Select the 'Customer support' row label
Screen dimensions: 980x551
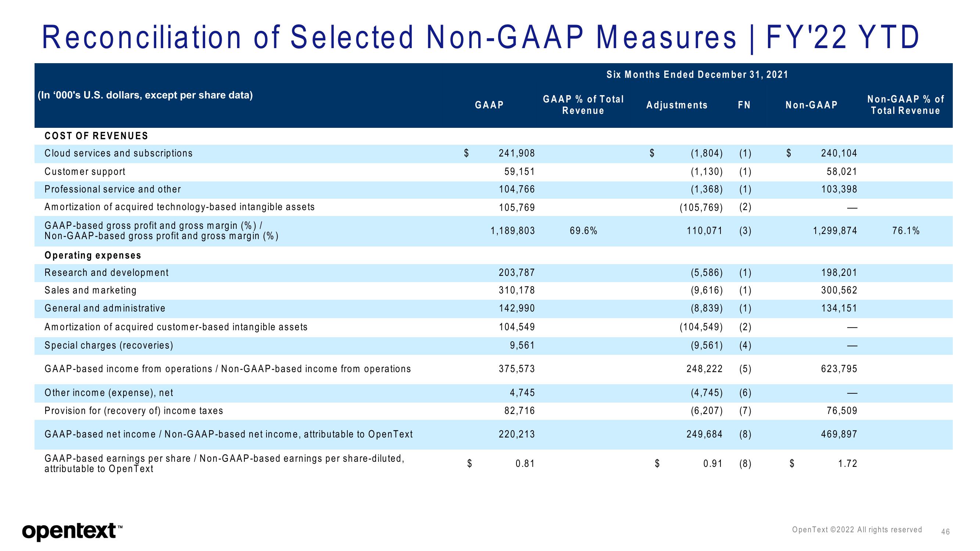[85, 172]
